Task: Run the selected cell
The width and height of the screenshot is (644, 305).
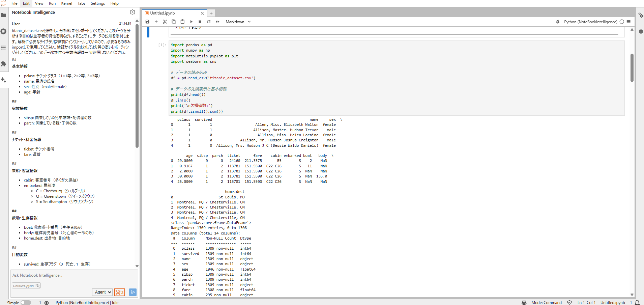Action: 191,22
